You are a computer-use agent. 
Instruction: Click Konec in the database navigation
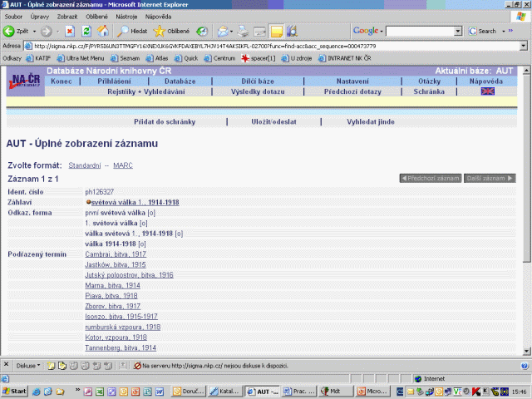coord(62,81)
